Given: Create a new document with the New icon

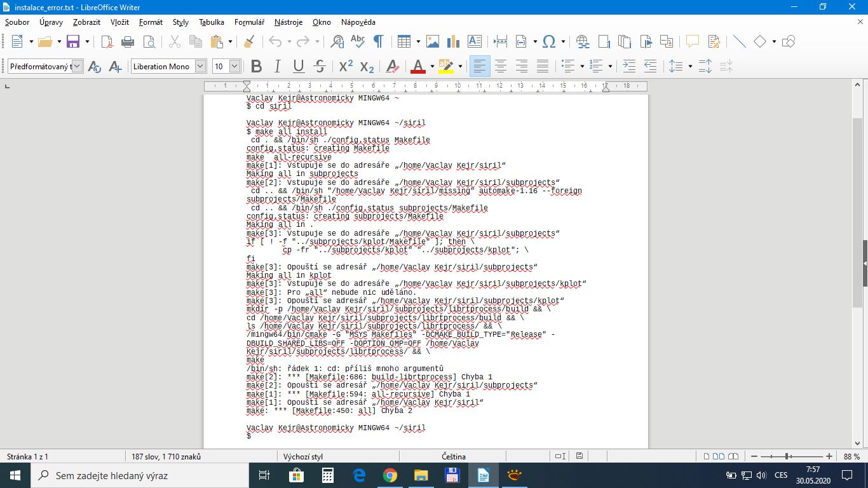Looking at the screenshot, I should (17, 42).
